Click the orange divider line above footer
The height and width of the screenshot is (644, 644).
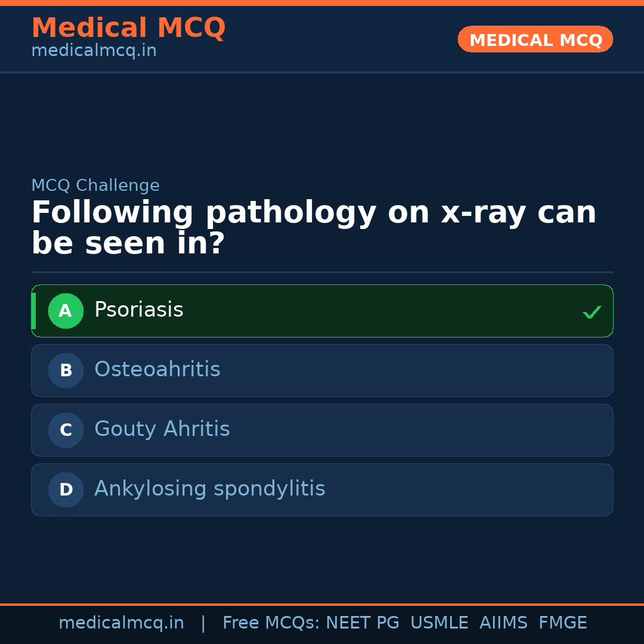click(x=322, y=603)
